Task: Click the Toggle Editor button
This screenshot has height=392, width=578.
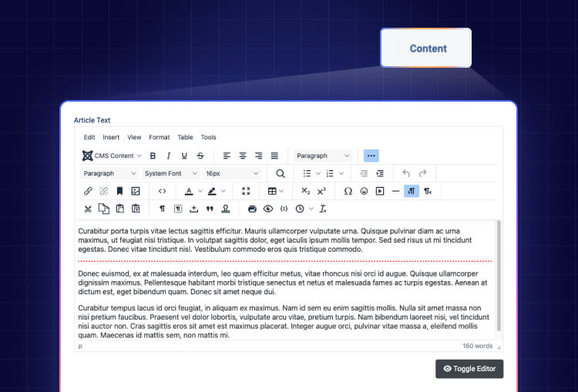Action: point(469,369)
